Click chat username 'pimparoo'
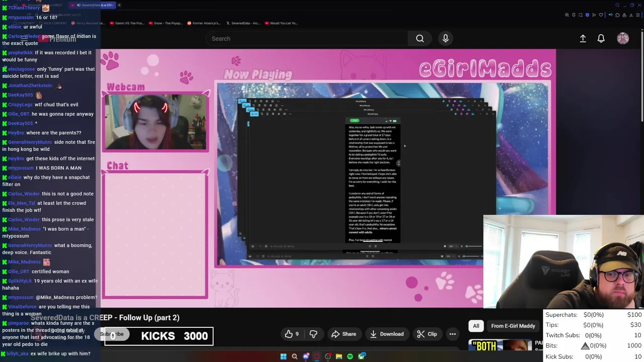The height and width of the screenshot is (362, 644). pyautogui.click(x=18, y=323)
